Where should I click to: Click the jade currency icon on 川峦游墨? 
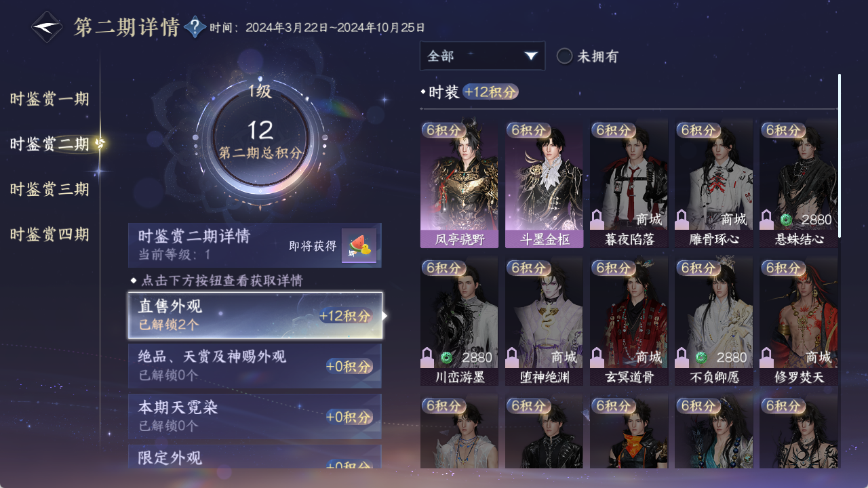pyautogui.click(x=447, y=357)
